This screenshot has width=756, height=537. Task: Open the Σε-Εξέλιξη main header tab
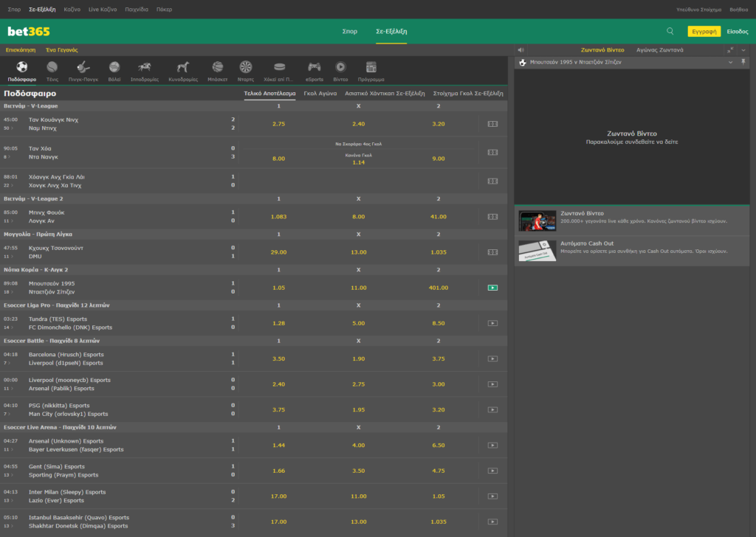click(x=391, y=31)
